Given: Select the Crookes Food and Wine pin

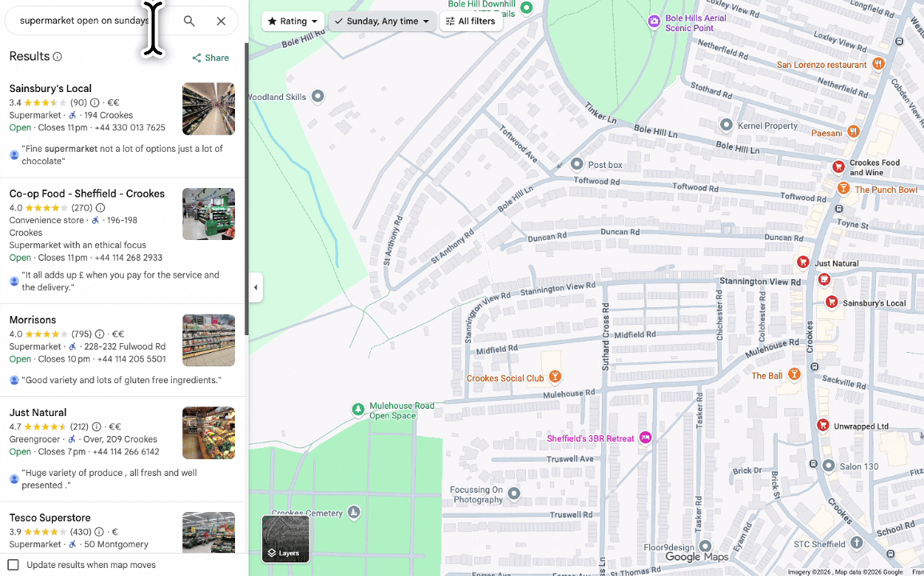Looking at the screenshot, I should 838,167.
